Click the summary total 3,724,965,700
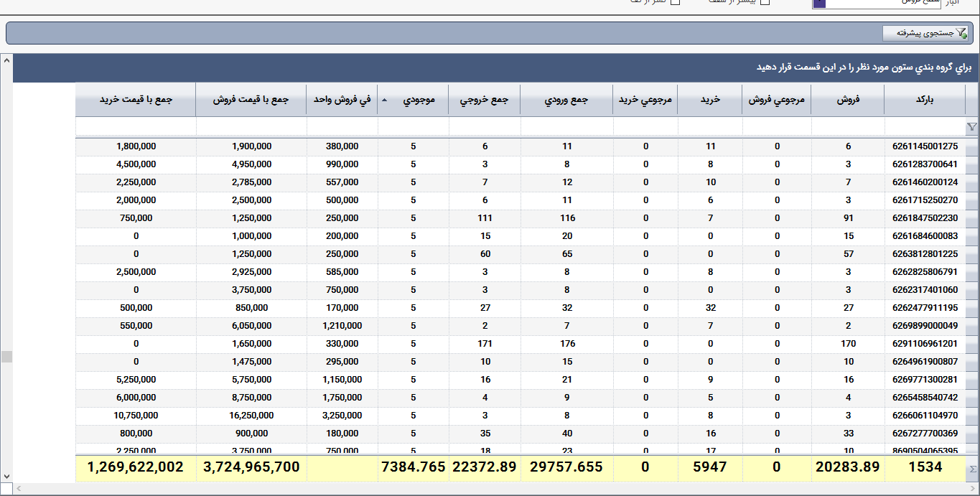The image size is (980, 496). [252, 467]
